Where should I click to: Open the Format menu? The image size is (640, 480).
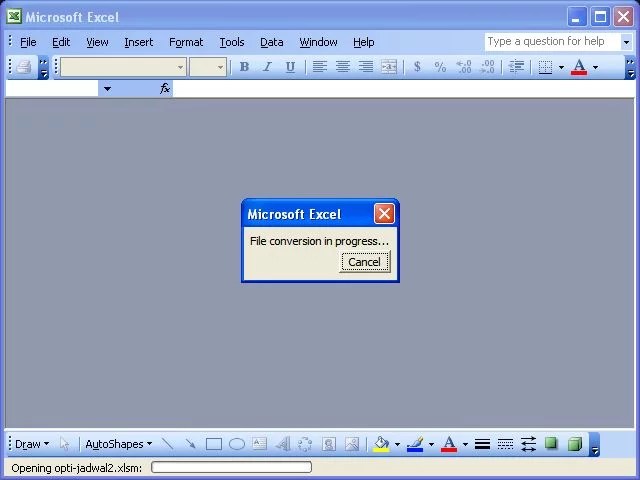(x=186, y=42)
